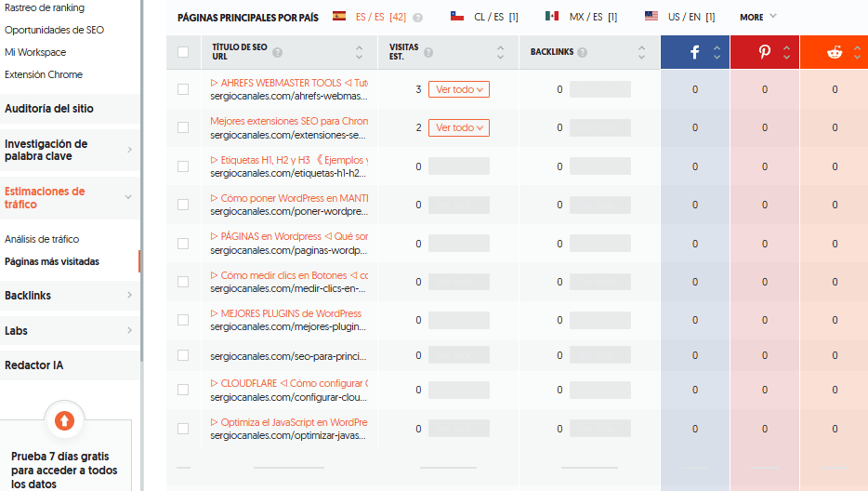Switch to CL / ES [1] country tab

(x=496, y=17)
